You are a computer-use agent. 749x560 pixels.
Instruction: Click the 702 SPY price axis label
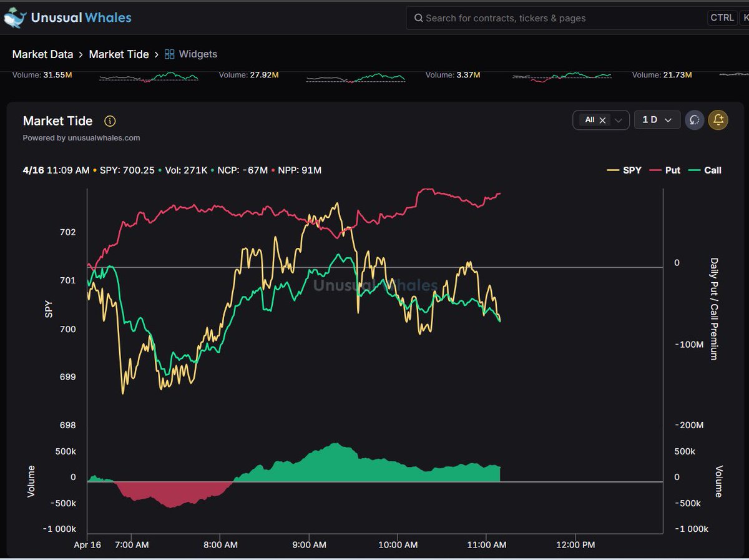pyautogui.click(x=68, y=232)
